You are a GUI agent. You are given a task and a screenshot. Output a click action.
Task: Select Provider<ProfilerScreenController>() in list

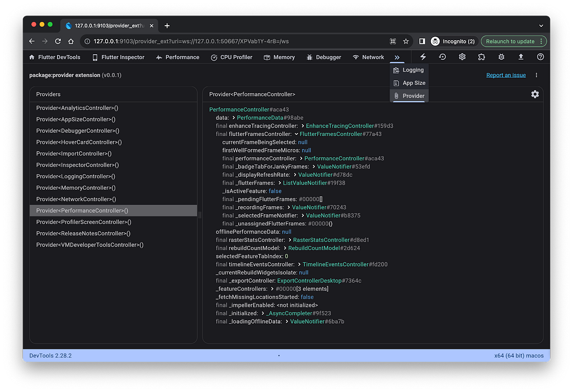113,222
